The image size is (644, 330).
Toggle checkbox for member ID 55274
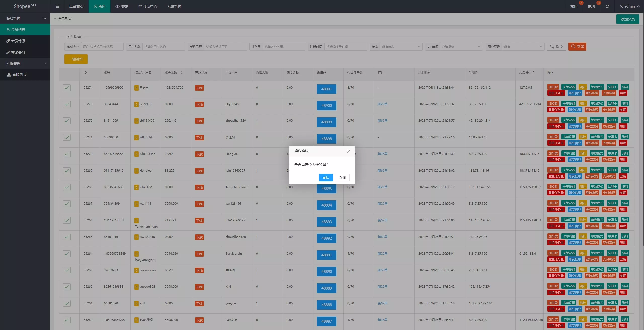pyautogui.click(x=67, y=88)
